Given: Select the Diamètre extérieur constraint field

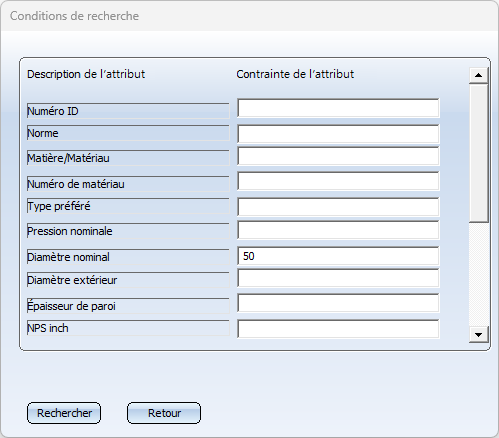Looking at the screenshot, I should click(338, 278).
